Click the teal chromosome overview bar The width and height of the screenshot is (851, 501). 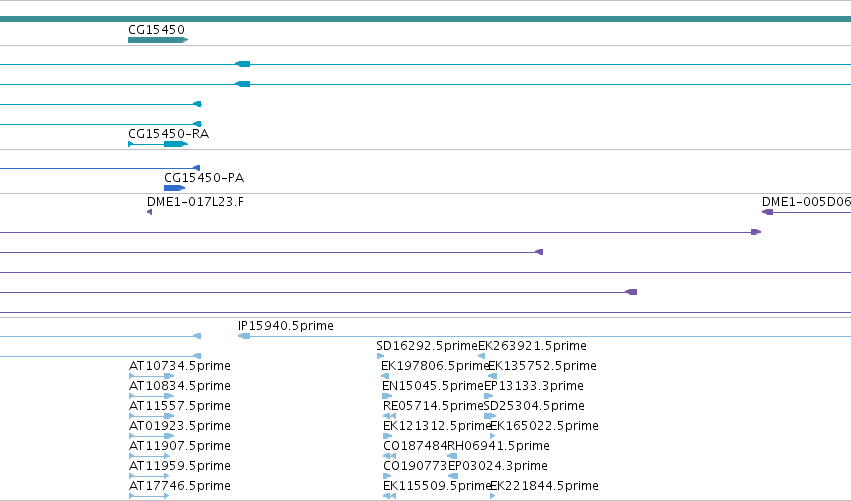coord(426,19)
